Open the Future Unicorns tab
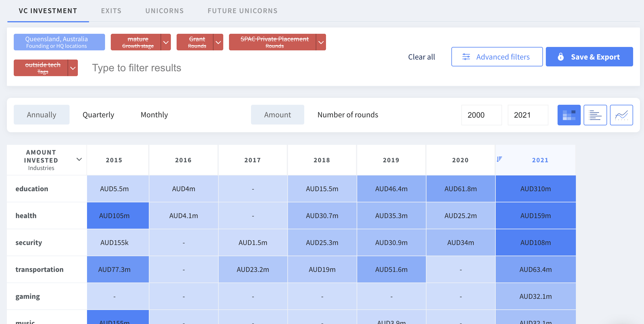The image size is (644, 324). tap(243, 11)
